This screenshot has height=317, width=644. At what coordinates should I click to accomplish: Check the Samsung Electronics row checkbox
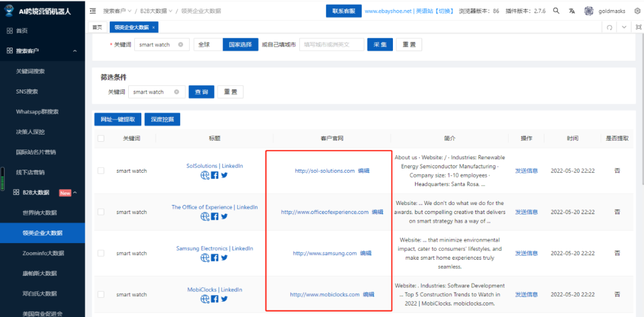(101, 253)
